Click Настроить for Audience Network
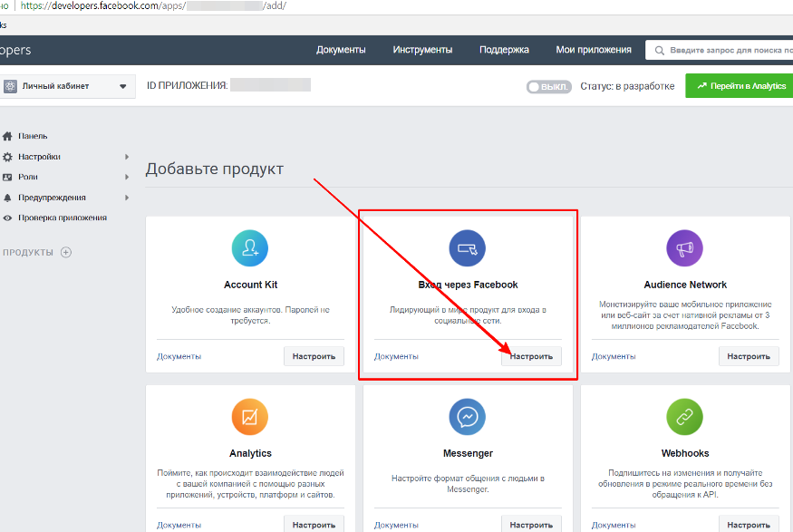This screenshot has width=793, height=532. point(749,356)
